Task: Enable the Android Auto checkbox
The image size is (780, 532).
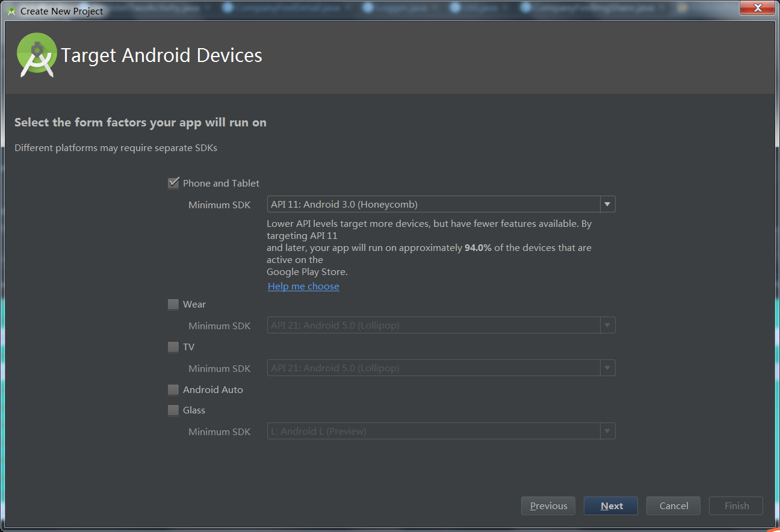Action: tap(173, 390)
